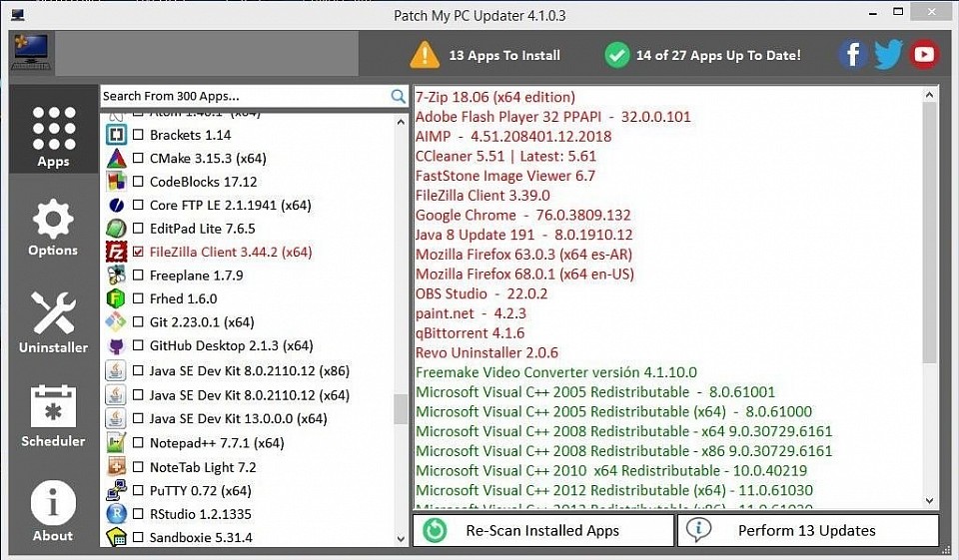Check the Freeplane 1.7.9 checkbox
Screen dimensions: 959x560
138,276
